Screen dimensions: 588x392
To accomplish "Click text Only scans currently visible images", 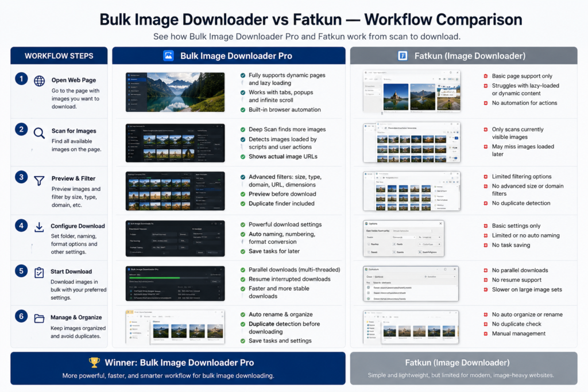I will (x=517, y=133).
